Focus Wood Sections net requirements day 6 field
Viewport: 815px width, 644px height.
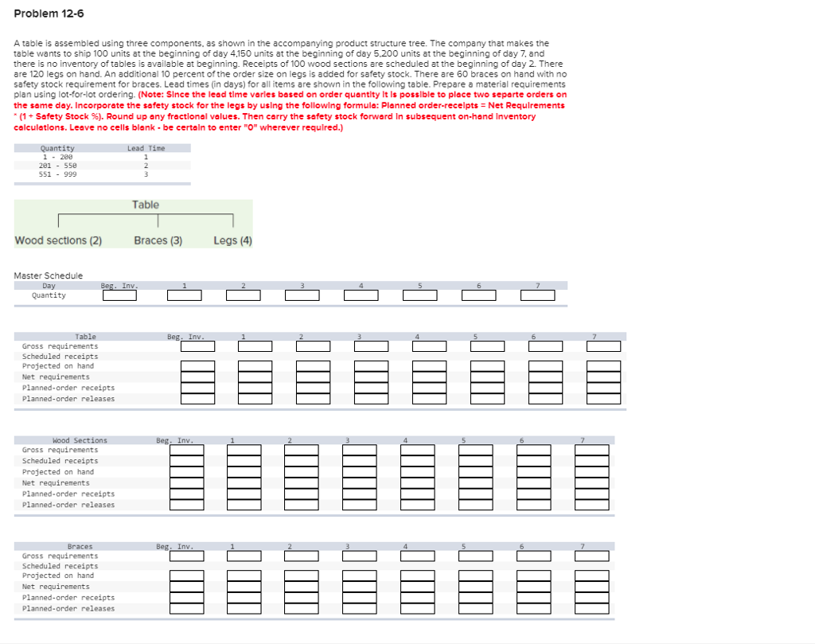(534, 483)
